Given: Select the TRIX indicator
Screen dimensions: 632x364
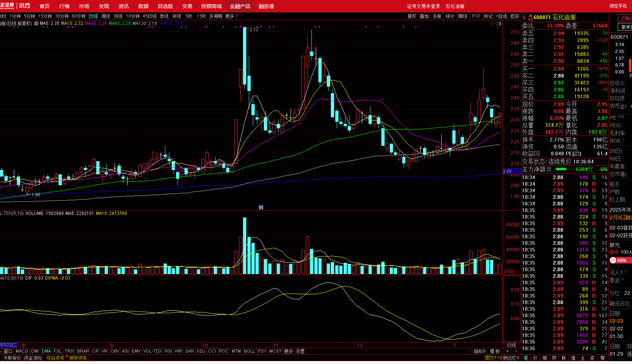Looking at the screenshot, I should click(70, 351).
